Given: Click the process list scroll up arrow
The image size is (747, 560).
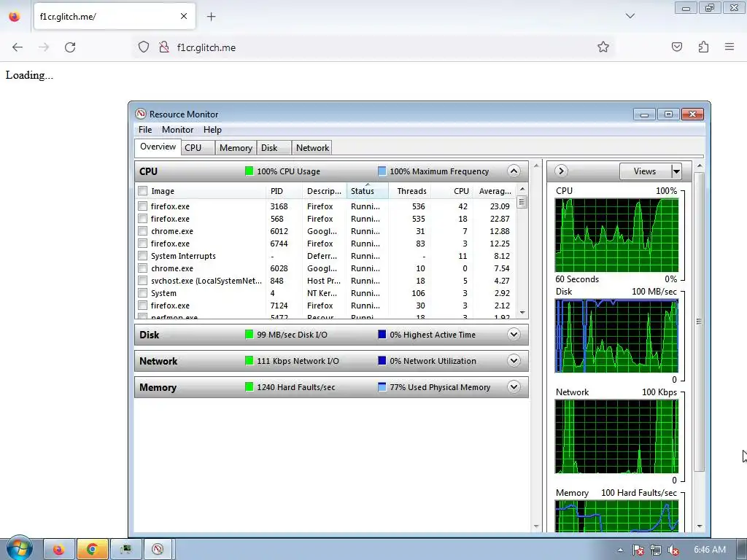Looking at the screenshot, I should pos(522,189).
